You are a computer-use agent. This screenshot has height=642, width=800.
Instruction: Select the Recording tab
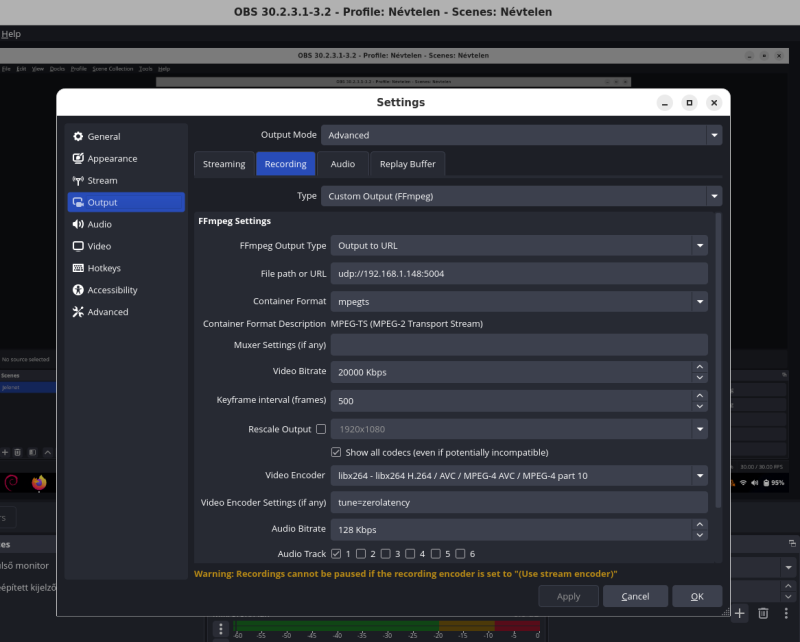click(285, 164)
